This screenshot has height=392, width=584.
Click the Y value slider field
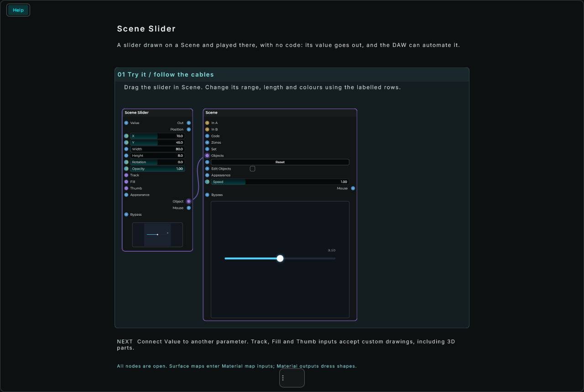pyautogui.click(x=157, y=143)
